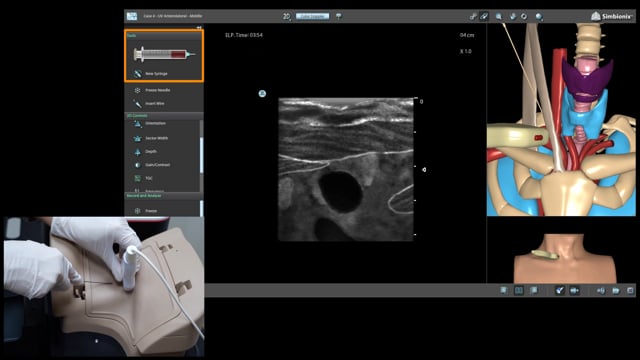Click the first tool icon left of the zoom group
640x360 pixels.
473,16
